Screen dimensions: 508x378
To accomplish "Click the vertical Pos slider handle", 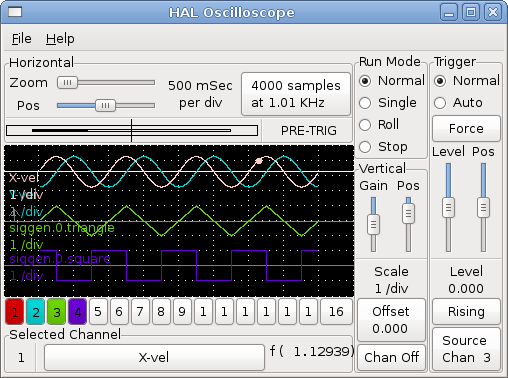I will (408, 213).
